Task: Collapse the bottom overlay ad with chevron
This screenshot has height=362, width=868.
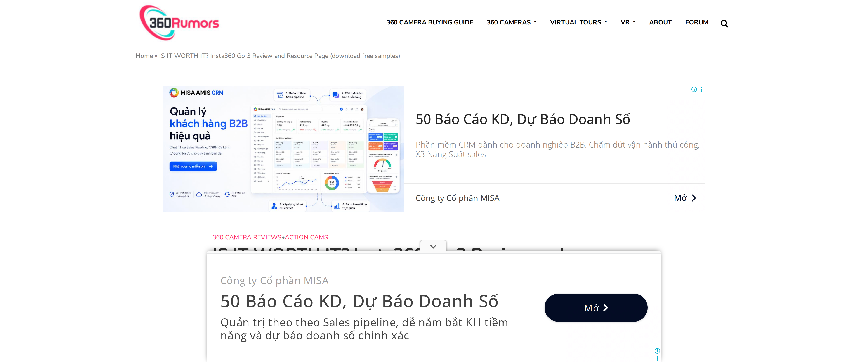Action: 433,246
